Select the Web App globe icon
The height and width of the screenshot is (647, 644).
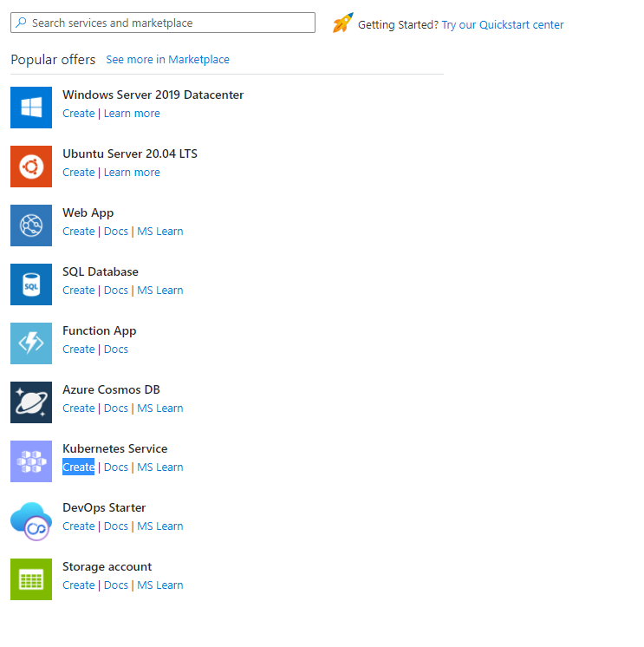pos(31,225)
